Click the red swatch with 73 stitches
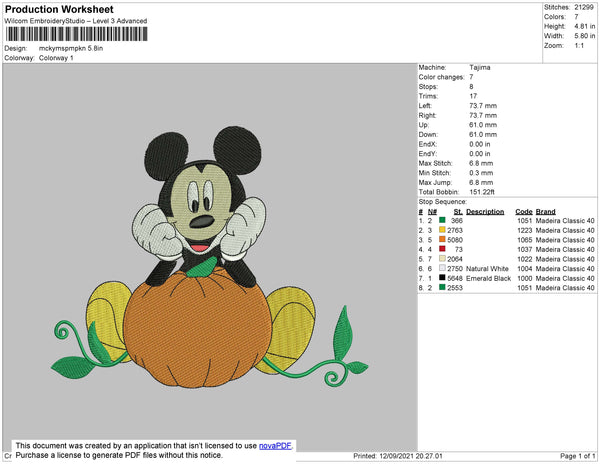Viewport: 600px width, 464px height. pos(442,249)
